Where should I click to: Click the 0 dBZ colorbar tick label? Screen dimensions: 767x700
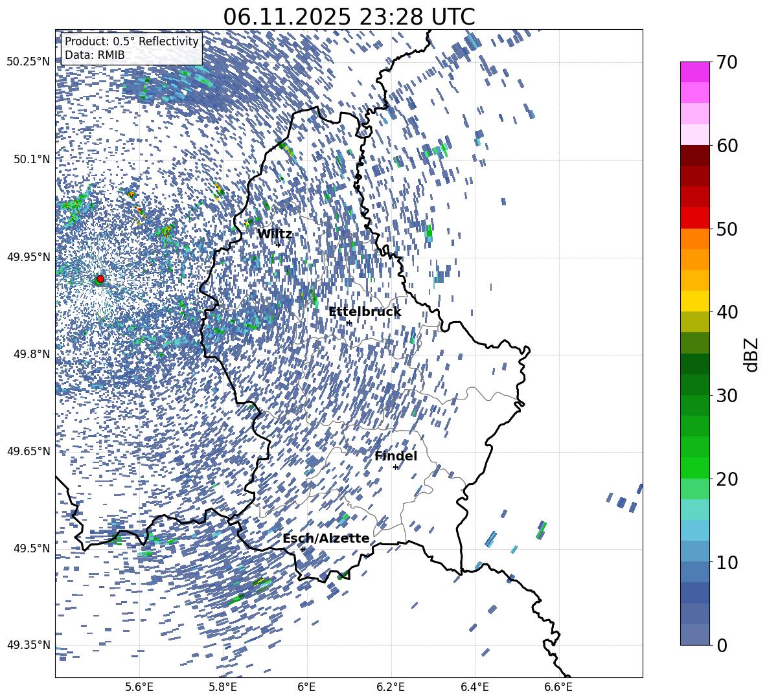click(x=722, y=645)
